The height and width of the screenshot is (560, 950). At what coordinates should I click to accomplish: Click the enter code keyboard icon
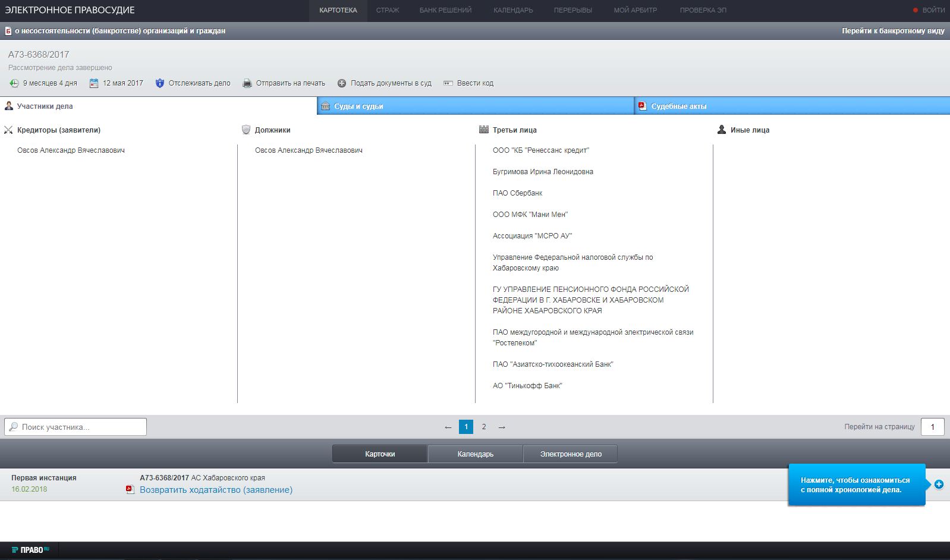coord(448,83)
